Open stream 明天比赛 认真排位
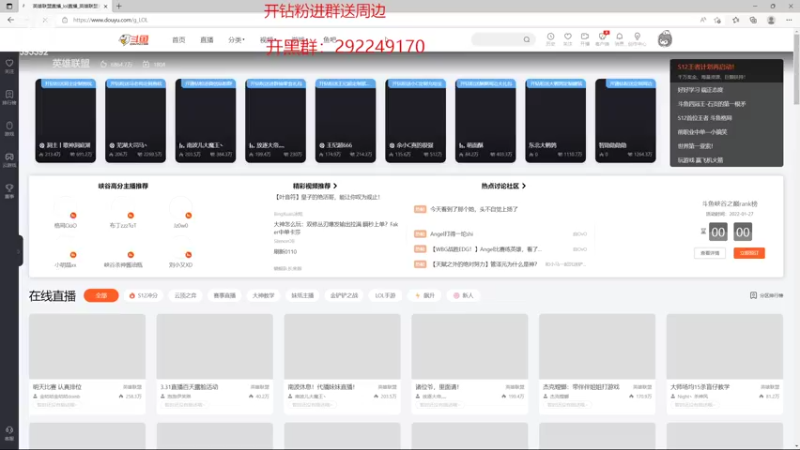Image resolution: width=800 pixels, height=450 pixels. pyautogui.click(x=87, y=363)
